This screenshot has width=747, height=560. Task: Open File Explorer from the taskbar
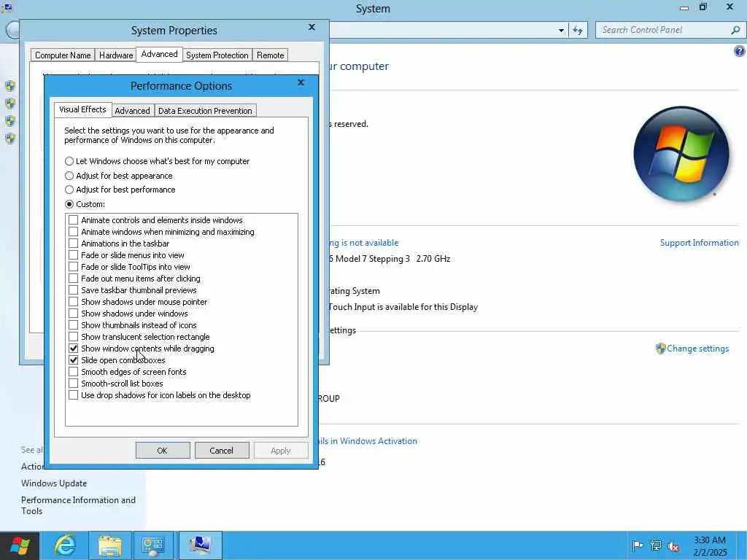pyautogui.click(x=110, y=545)
